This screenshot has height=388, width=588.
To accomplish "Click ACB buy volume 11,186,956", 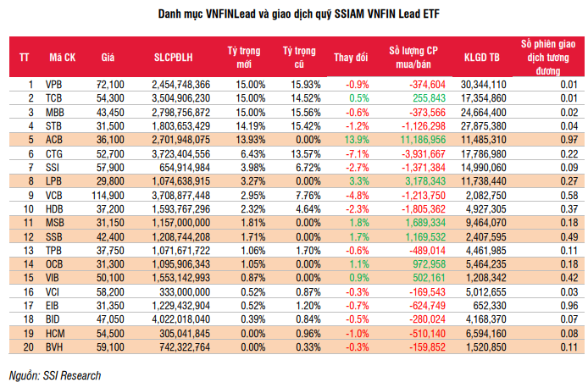I will [423, 140].
